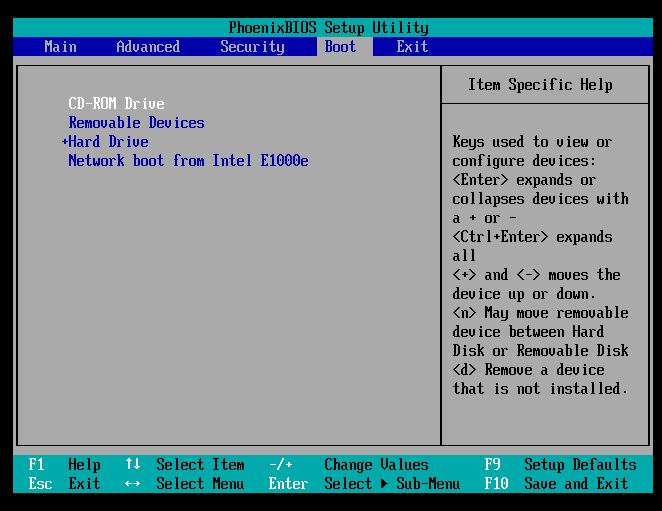Select the Removable Devices boot entry
Screen dimensions: 662x511
coord(136,122)
